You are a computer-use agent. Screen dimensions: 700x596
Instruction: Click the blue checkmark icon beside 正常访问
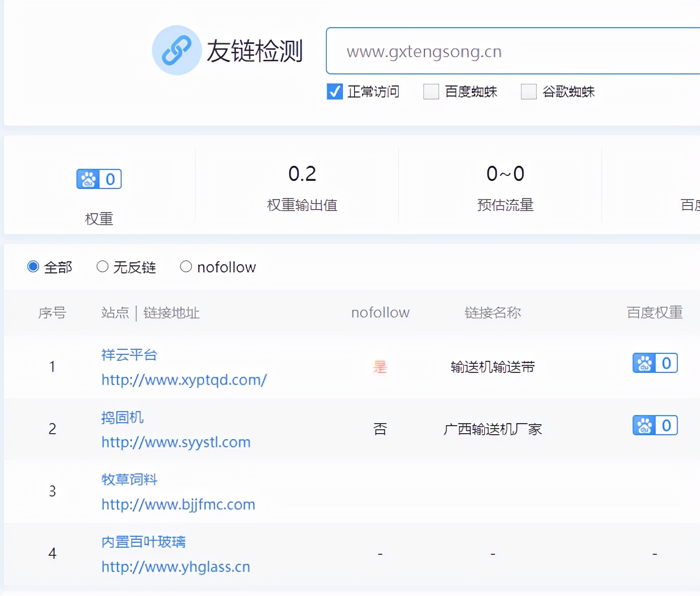pyautogui.click(x=334, y=91)
